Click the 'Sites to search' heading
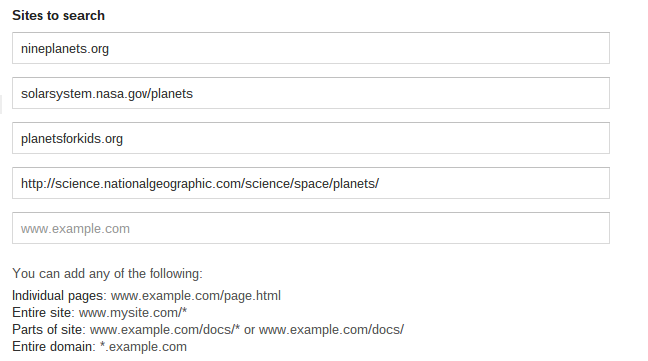The height and width of the screenshot is (361, 648). click(58, 15)
